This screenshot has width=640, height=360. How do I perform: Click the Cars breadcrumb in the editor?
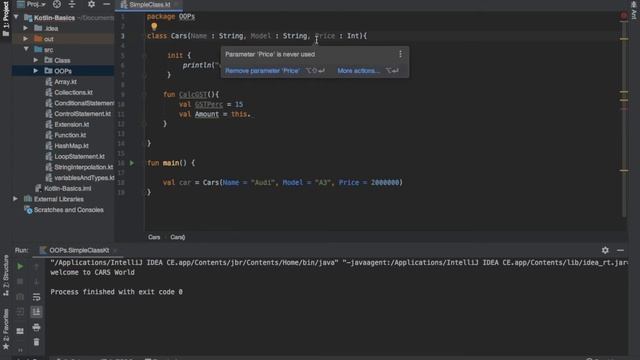tap(154, 237)
